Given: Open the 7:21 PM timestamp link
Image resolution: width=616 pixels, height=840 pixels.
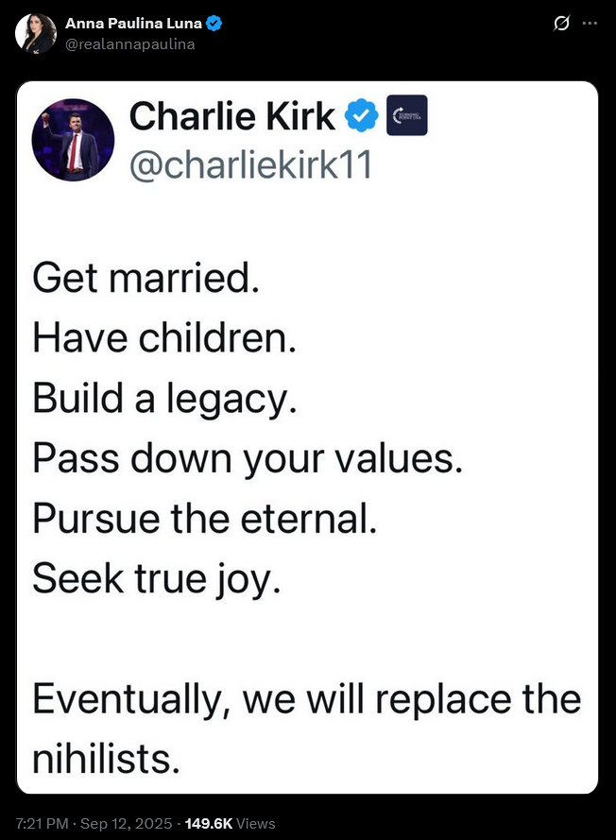Looking at the screenshot, I should click(x=42, y=823).
